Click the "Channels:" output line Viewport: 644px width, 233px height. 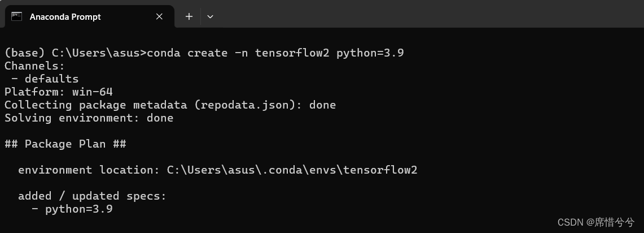[x=35, y=66]
